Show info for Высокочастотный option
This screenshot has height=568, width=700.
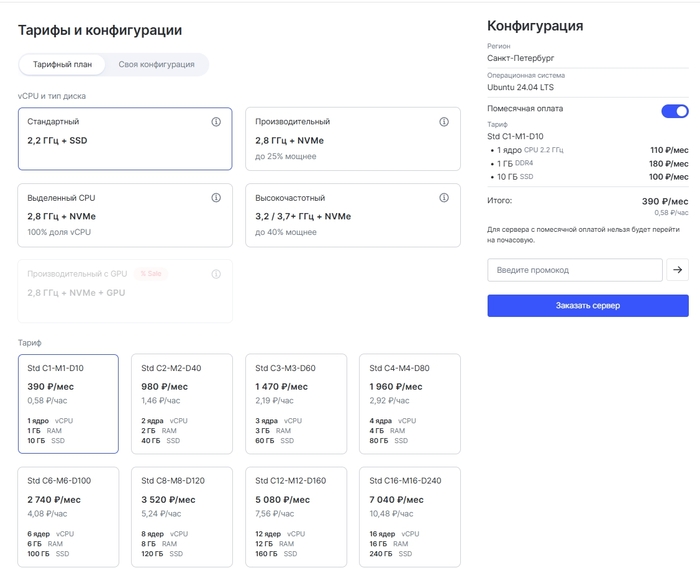pos(444,198)
